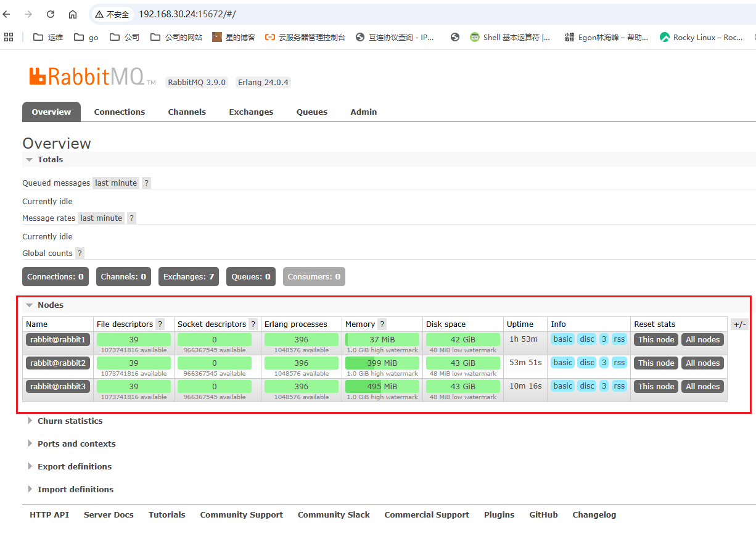
Task: Expand Export definitions
Action: point(70,467)
